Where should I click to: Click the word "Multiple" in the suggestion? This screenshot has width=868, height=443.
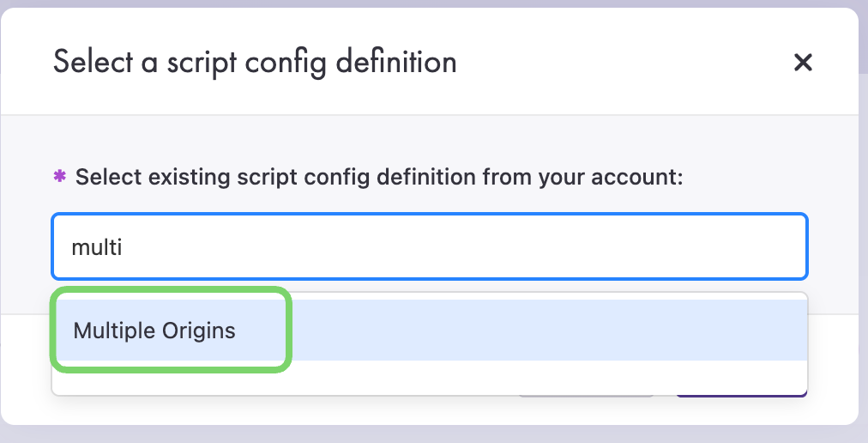[x=109, y=331]
